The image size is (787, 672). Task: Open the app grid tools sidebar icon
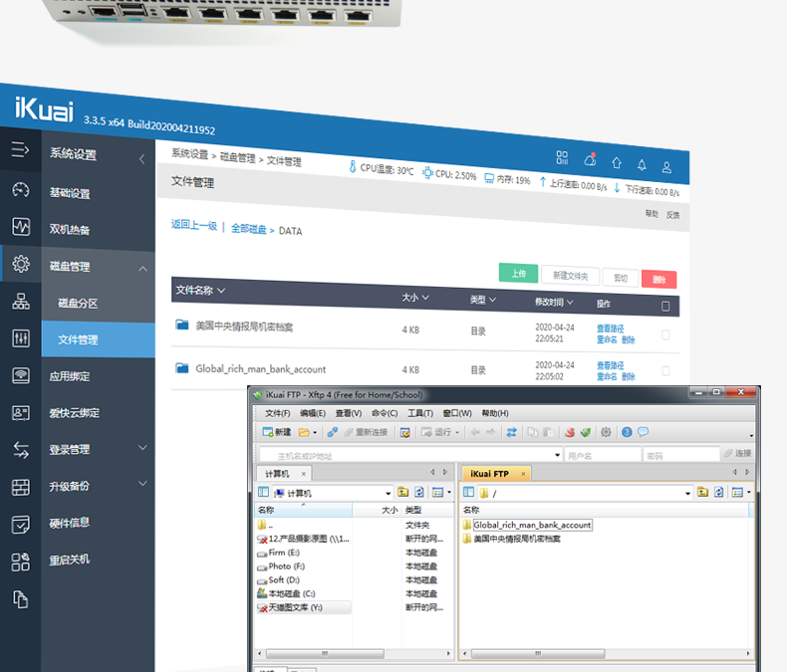[x=21, y=561]
